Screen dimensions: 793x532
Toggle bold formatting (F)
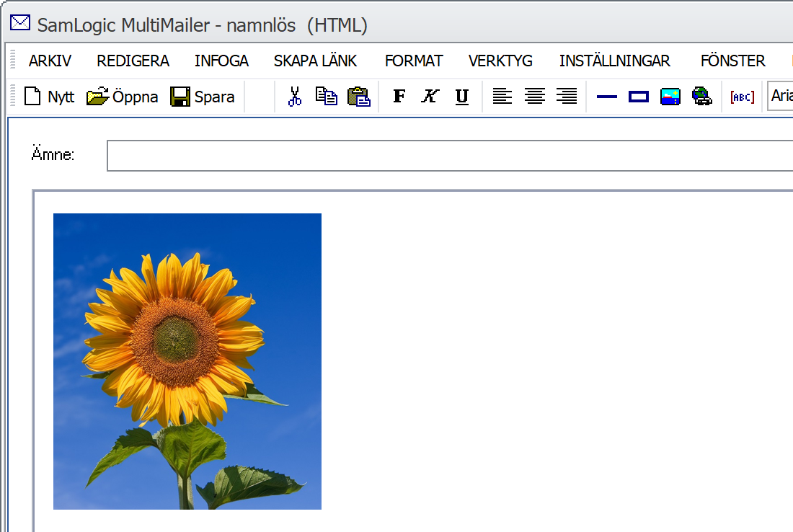(399, 96)
